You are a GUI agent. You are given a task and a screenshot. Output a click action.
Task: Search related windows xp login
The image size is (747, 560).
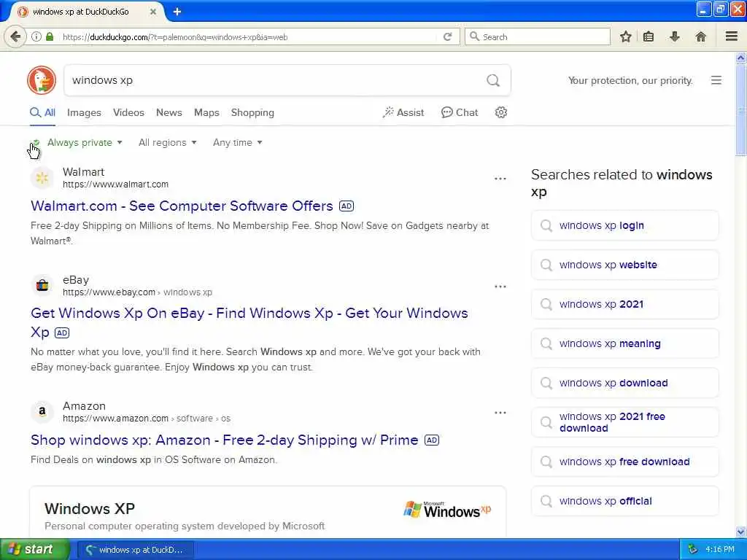coord(624,225)
